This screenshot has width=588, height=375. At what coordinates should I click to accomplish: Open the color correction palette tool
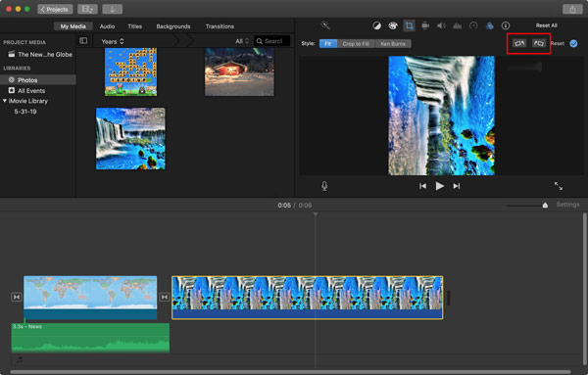tap(393, 25)
